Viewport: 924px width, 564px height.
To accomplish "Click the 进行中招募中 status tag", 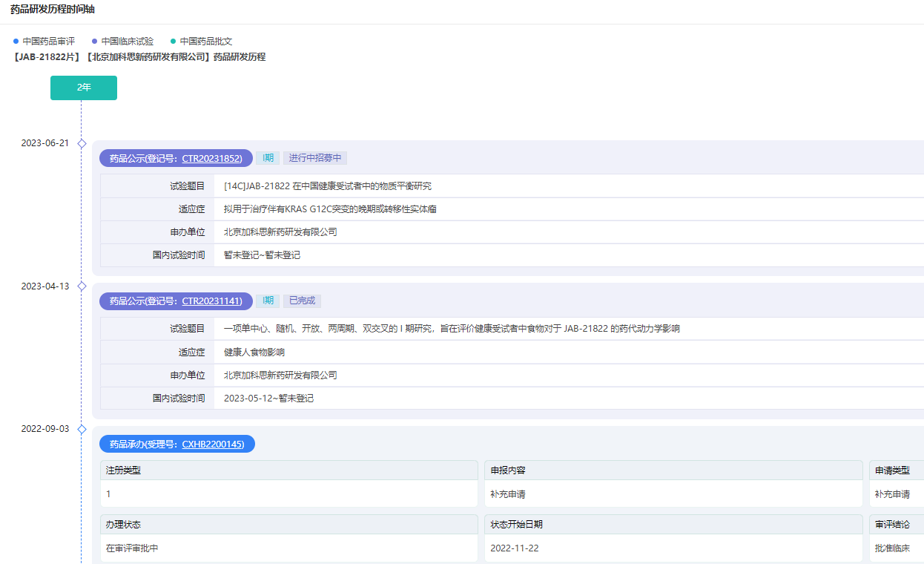I will 315,158.
